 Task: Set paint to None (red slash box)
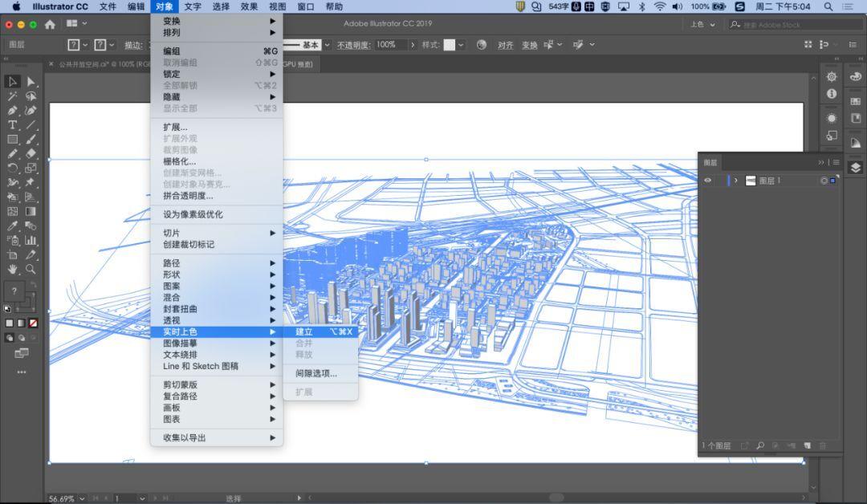coord(33,323)
